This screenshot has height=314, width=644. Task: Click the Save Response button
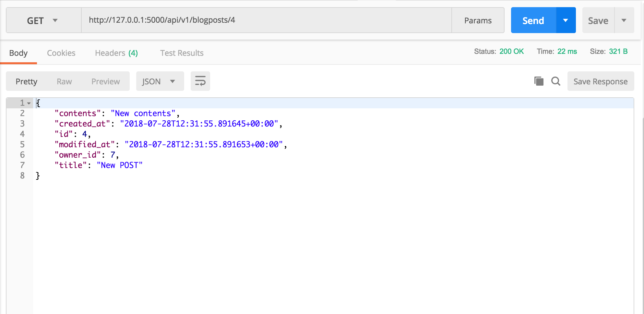pos(600,81)
